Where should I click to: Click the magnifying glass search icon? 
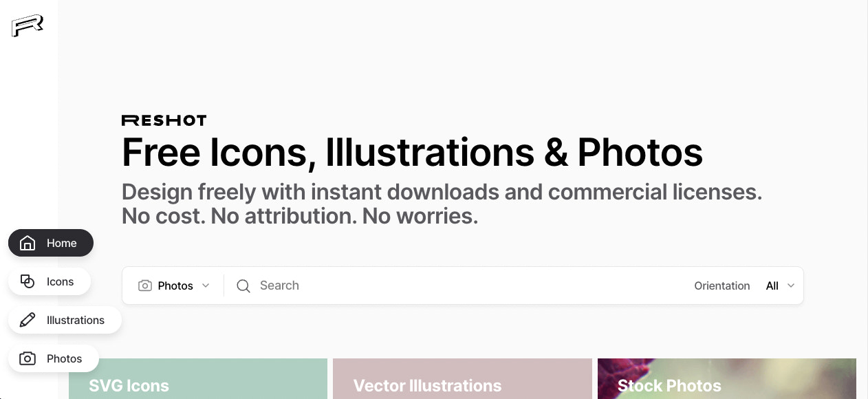pyautogui.click(x=243, y=285)
